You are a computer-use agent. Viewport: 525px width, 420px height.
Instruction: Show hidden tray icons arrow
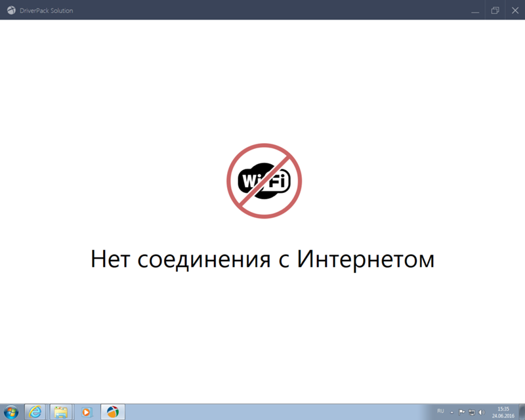(451, 412)
